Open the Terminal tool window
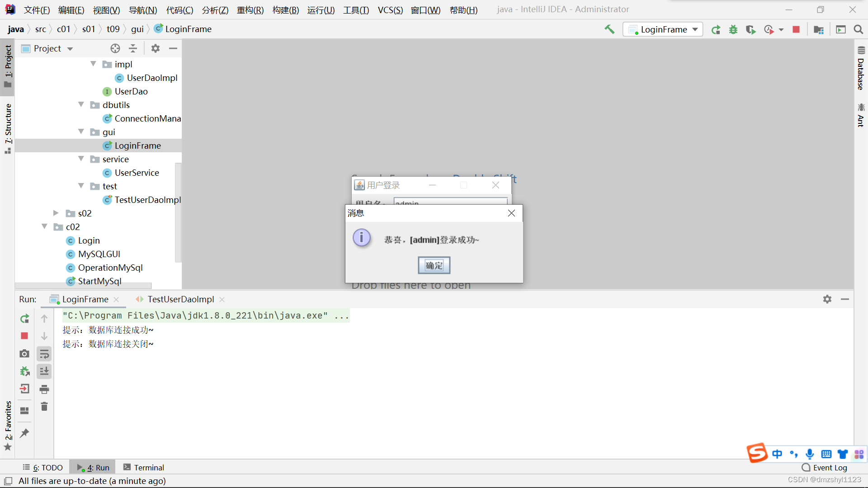Viewport: 868px width, 488px height. [144, 468]
